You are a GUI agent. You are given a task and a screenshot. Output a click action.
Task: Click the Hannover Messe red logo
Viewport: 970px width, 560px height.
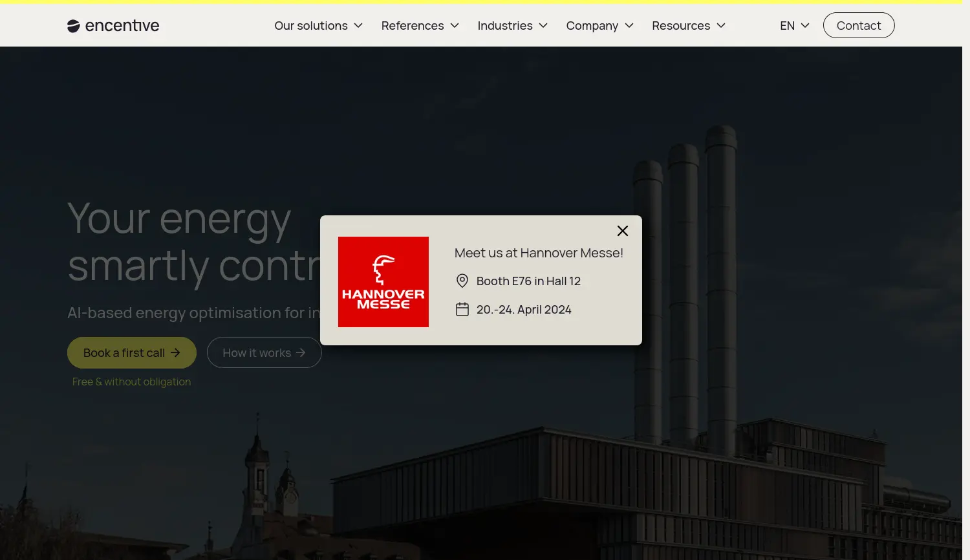(383, 282)
